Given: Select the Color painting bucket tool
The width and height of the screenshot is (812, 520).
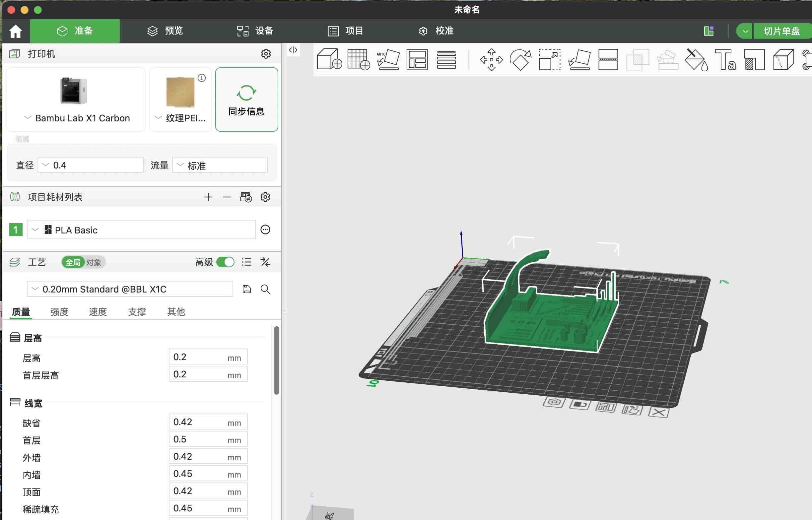Looking at the screenshot, I should [x=696, y=60].
